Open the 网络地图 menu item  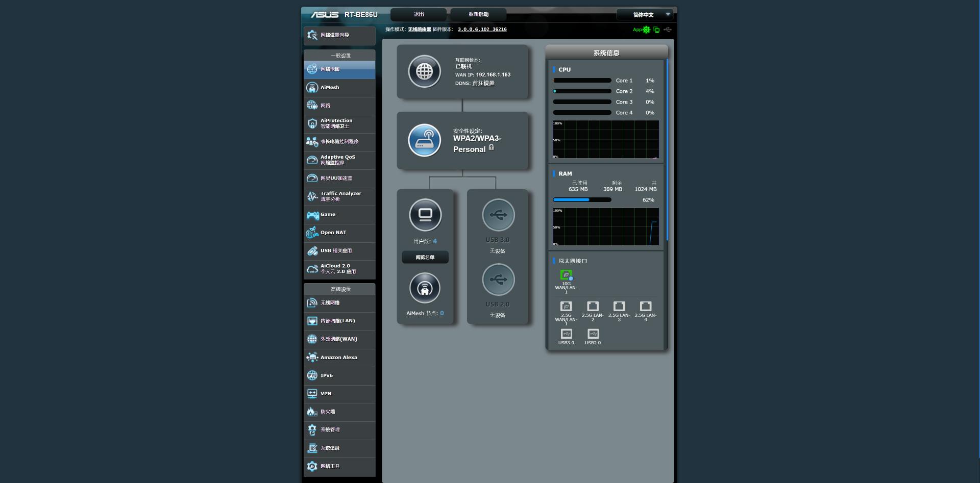point(339,69)
